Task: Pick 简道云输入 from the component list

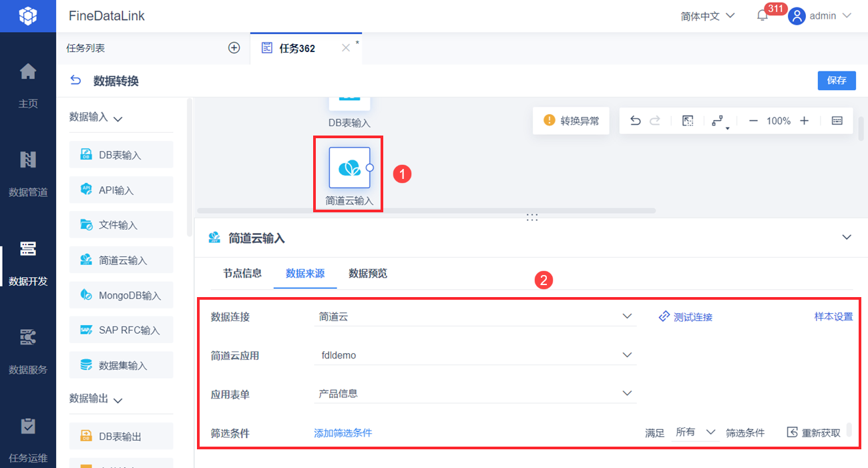Action: (121, 260)
